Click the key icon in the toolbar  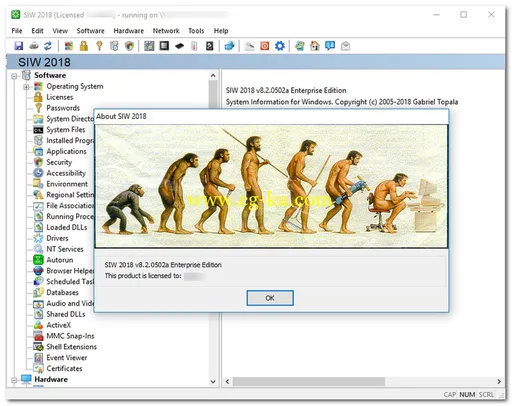[99, 46]
